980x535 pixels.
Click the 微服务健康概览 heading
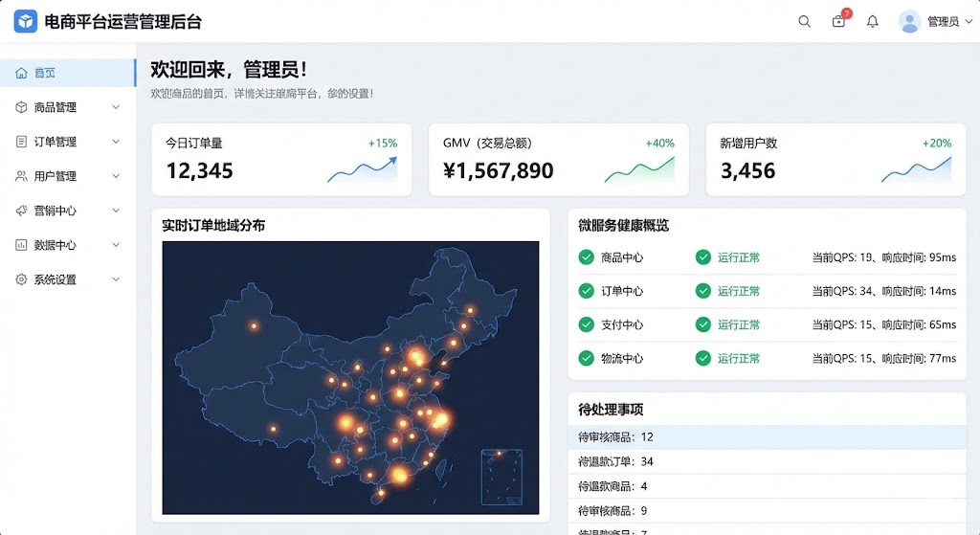[624, 225]
